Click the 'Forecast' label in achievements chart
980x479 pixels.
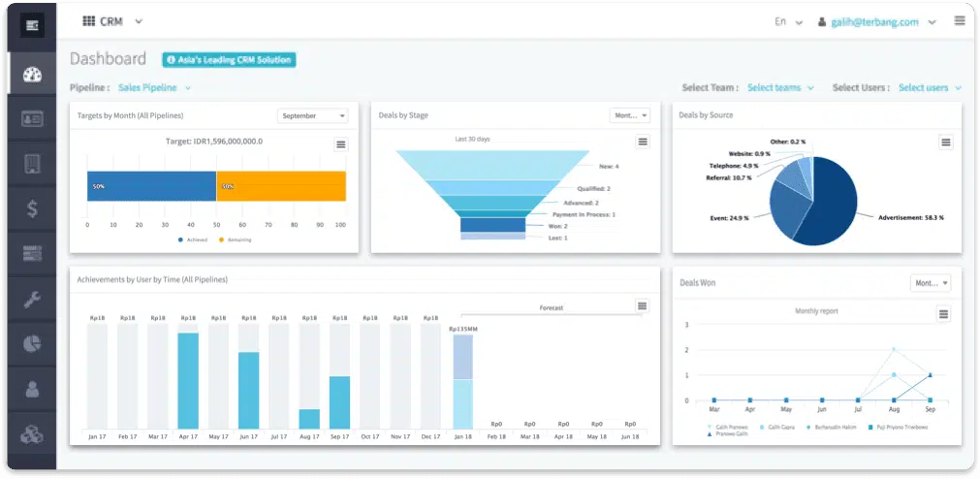[552, 307]
